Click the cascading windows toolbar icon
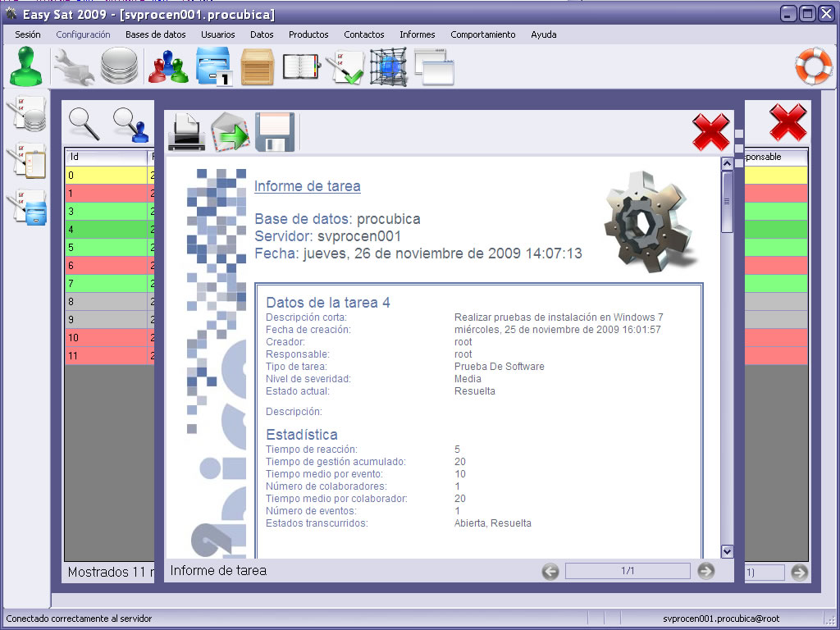840x630 pixels. (x=434, y=66)
